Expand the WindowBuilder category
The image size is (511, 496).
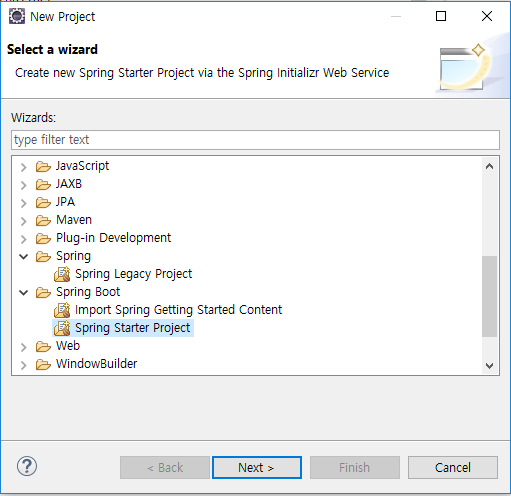click(23, 365)
